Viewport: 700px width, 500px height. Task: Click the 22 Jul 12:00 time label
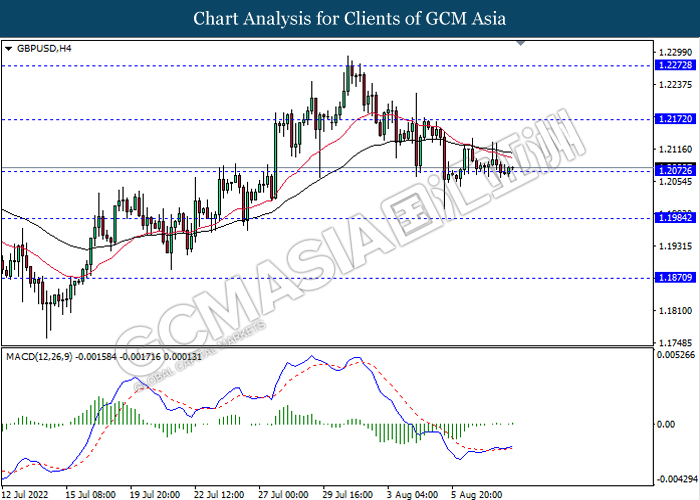[219, 495]
